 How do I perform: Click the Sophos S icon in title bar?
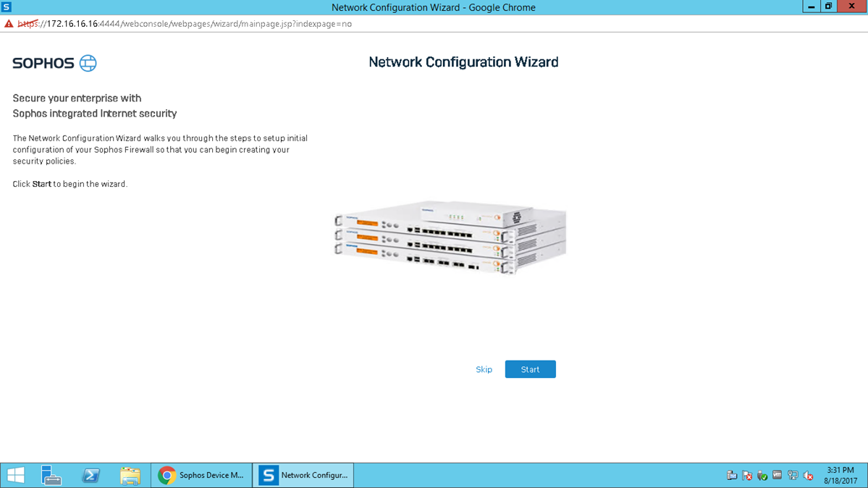7,7
